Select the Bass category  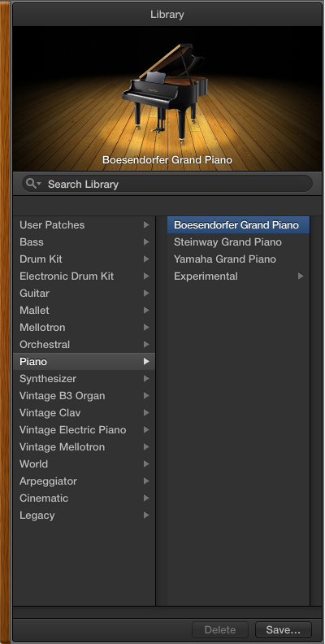(x=84, y=242)
